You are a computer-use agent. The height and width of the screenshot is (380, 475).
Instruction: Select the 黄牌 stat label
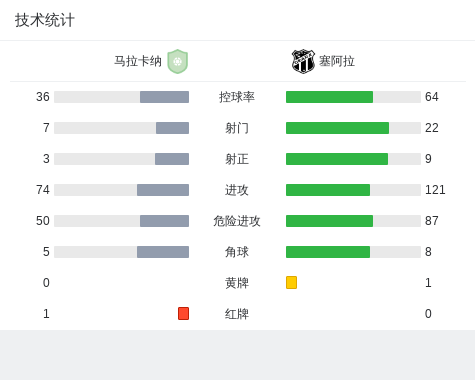[x=237, y=283]
